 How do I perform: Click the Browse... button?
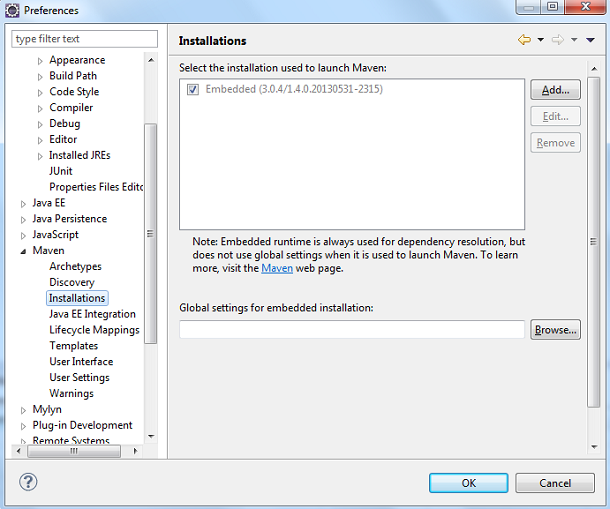556,330
